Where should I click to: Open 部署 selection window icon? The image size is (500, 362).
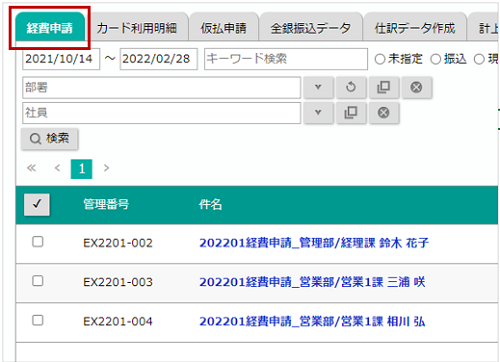(384, 87)
